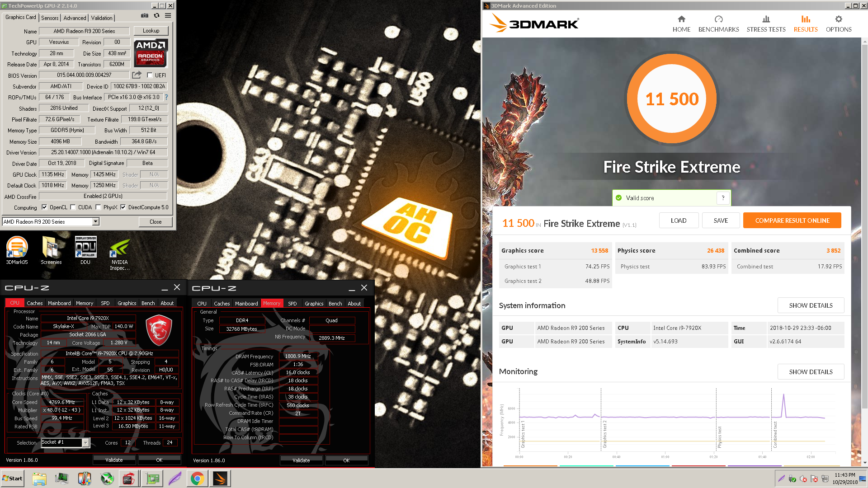Open the 3DMark05 desktop shortcut
Viewport: 868px width, 488px height.
pyautogui.click(x=17, y=250)
